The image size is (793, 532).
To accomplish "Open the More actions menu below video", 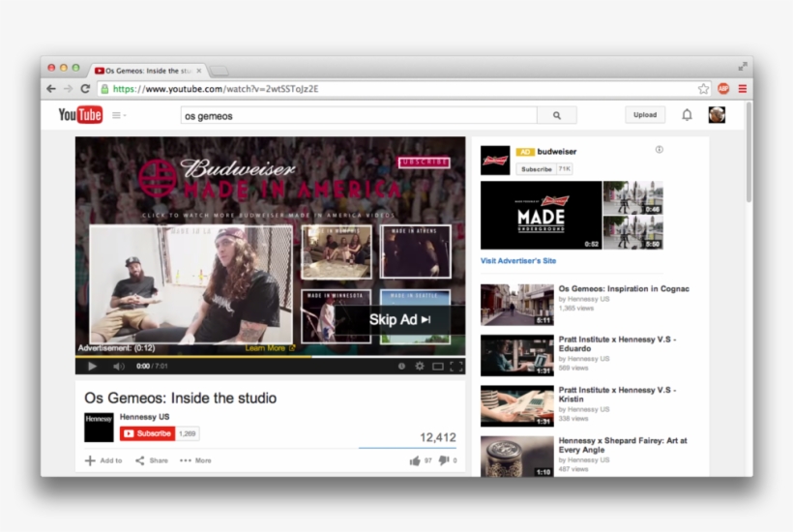I will pos(195,460).
